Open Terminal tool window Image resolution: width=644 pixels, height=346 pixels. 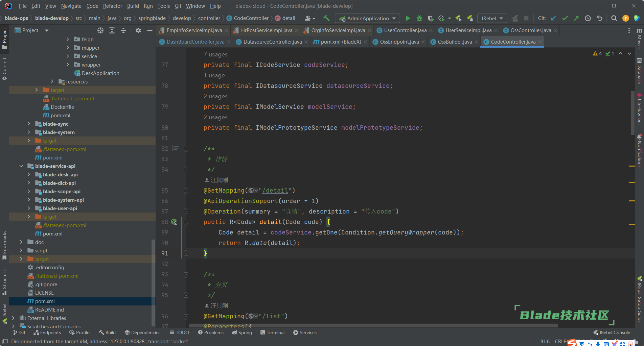(x=272, y=333)
